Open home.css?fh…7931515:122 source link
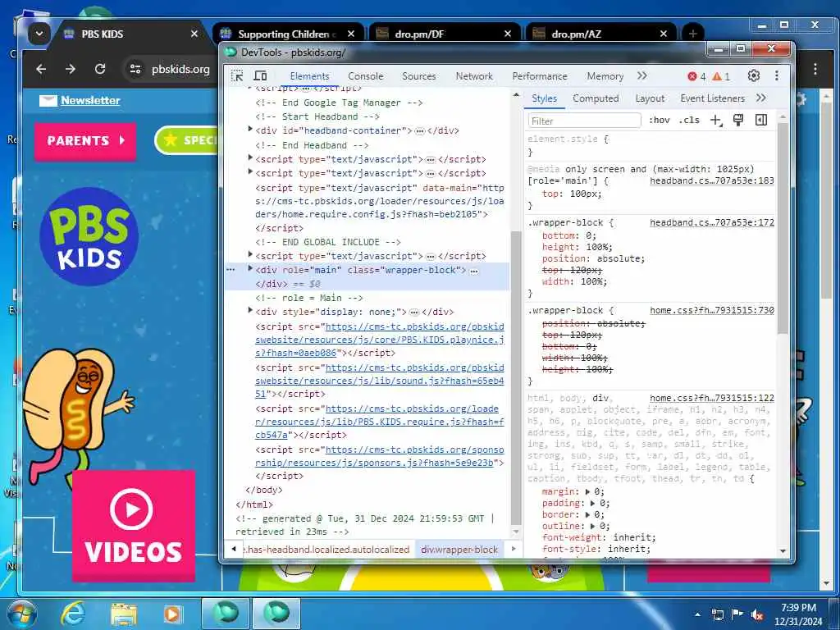 [712, 398]
